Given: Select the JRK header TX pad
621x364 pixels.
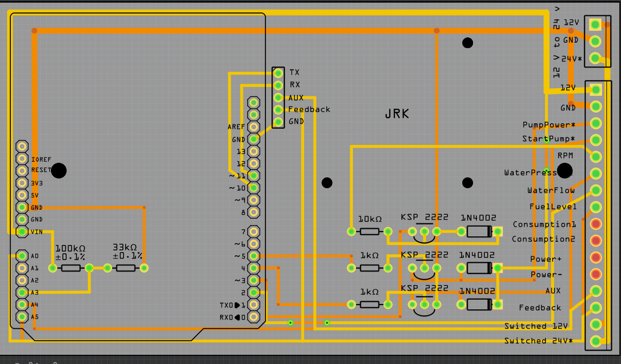Looking at the screenshot, I should [278, 73].
